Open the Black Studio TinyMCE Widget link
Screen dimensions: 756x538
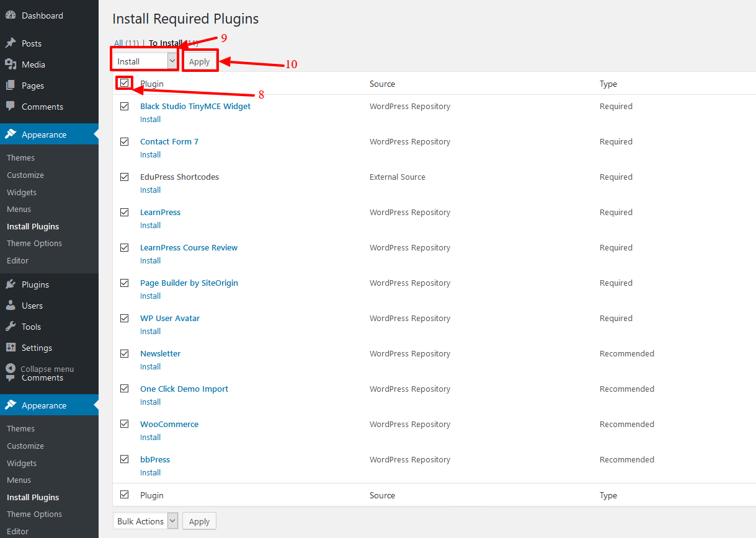195,106
